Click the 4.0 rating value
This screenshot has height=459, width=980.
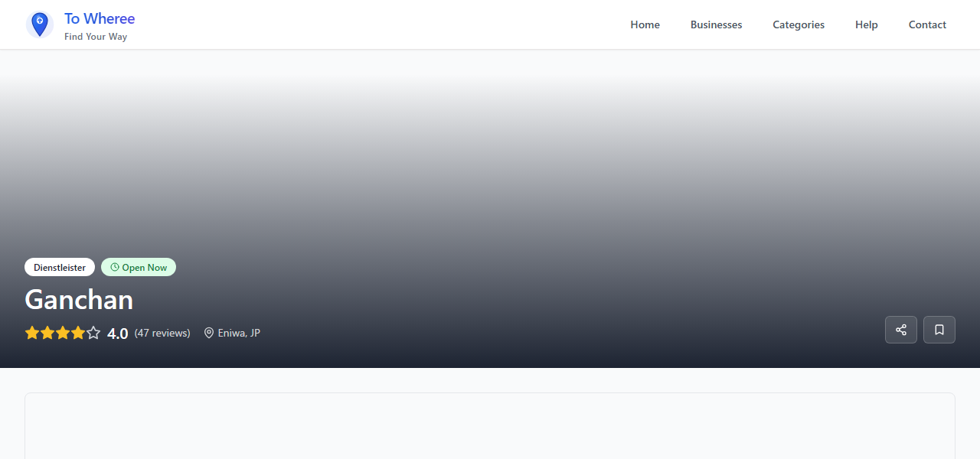118,334
